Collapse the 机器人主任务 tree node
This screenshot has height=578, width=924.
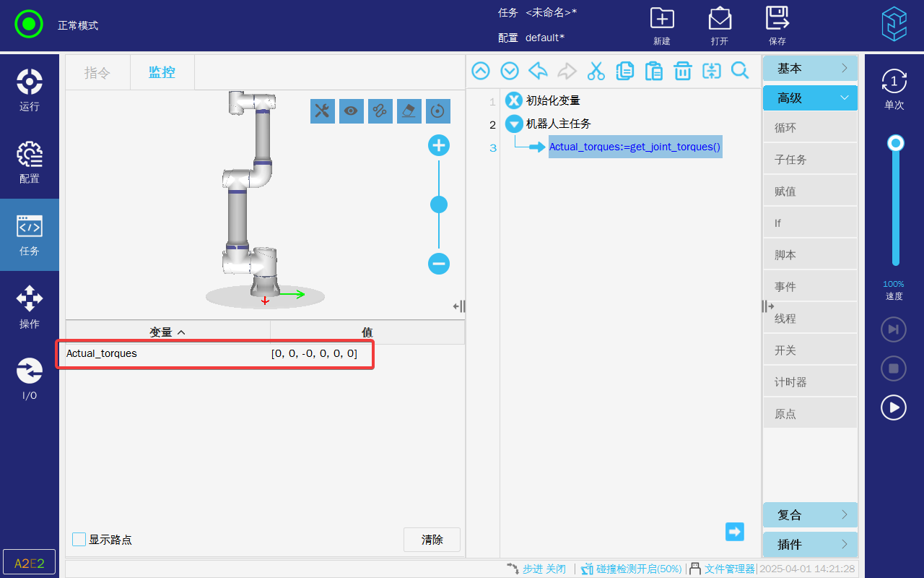[514, 124]
